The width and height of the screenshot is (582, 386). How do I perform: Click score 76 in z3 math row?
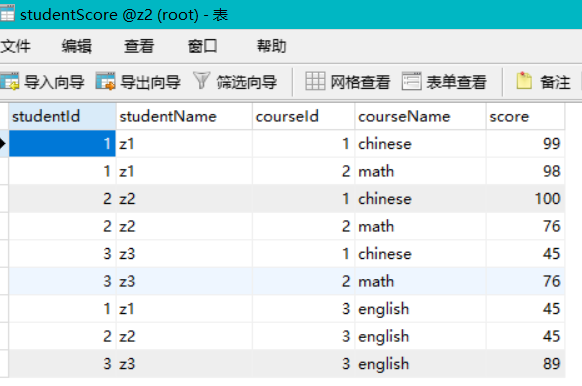click(526, 281)
